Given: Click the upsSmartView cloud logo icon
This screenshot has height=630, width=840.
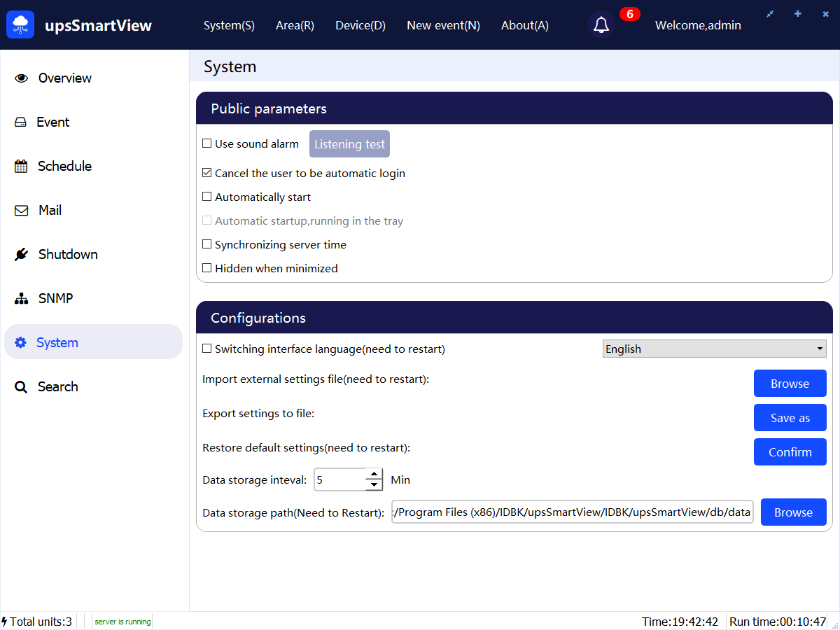Looking at the screenshot, I should (20, 25).
